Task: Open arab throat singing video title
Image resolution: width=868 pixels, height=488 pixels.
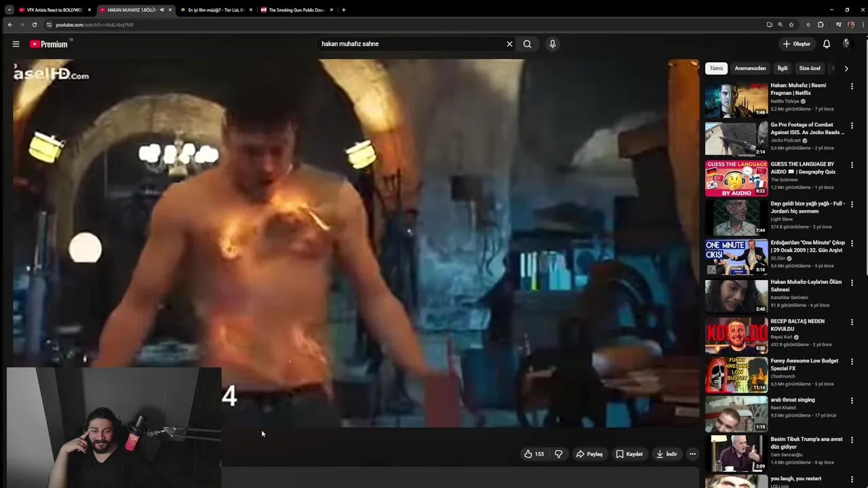Action: pos(793,400)
